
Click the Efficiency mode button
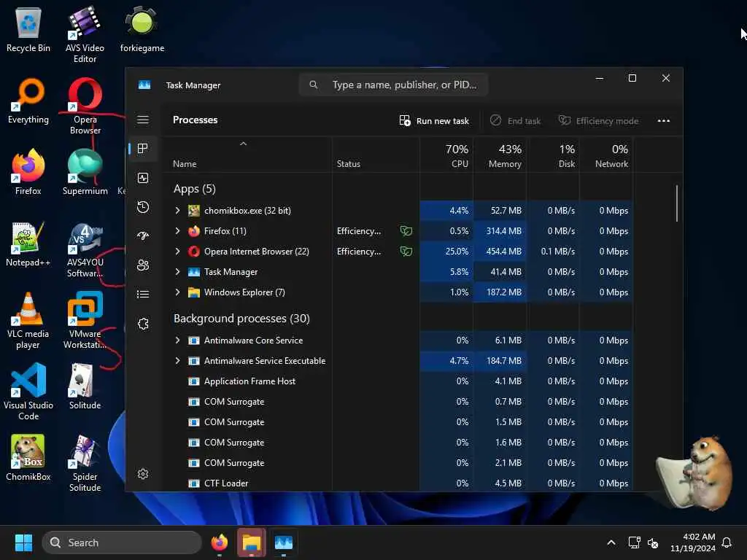[598, 120]
